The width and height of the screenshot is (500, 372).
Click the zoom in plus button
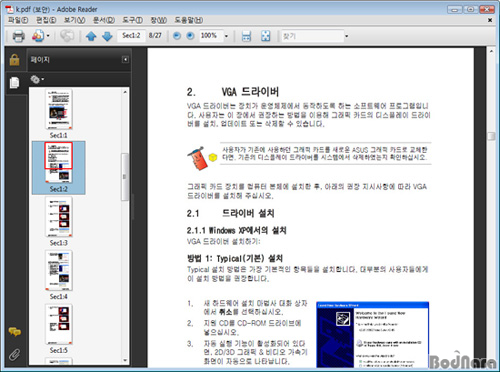(x=190, y=36)
